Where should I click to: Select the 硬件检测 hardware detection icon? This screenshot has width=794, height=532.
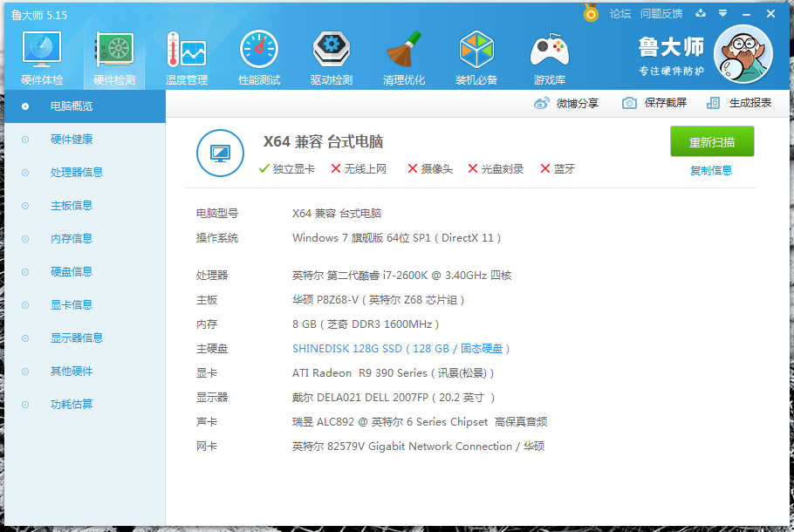[x=114, y=58]
